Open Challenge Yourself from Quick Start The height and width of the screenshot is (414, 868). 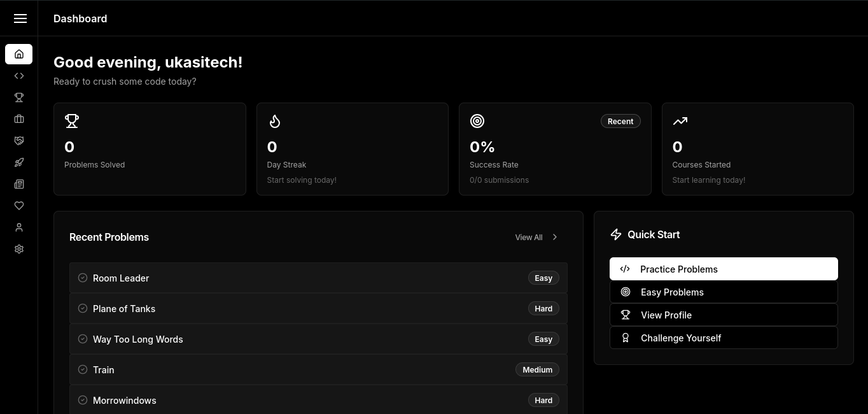point(724,338)
